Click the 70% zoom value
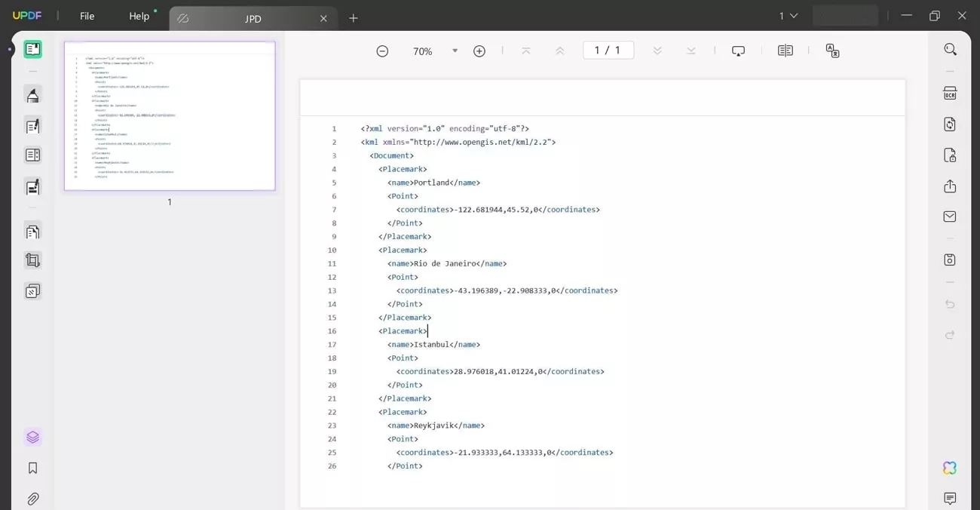 pos(423,51)
